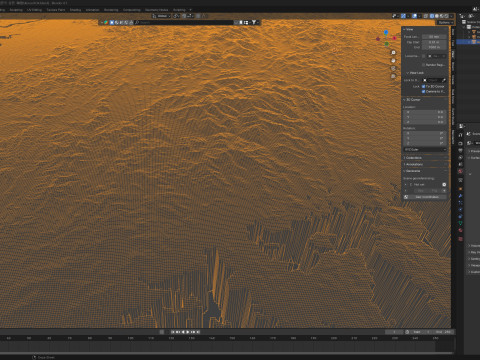The height and width of the screenshot is (360, 480).
Task: Open Output properties tab
Action: coord(460,150)
